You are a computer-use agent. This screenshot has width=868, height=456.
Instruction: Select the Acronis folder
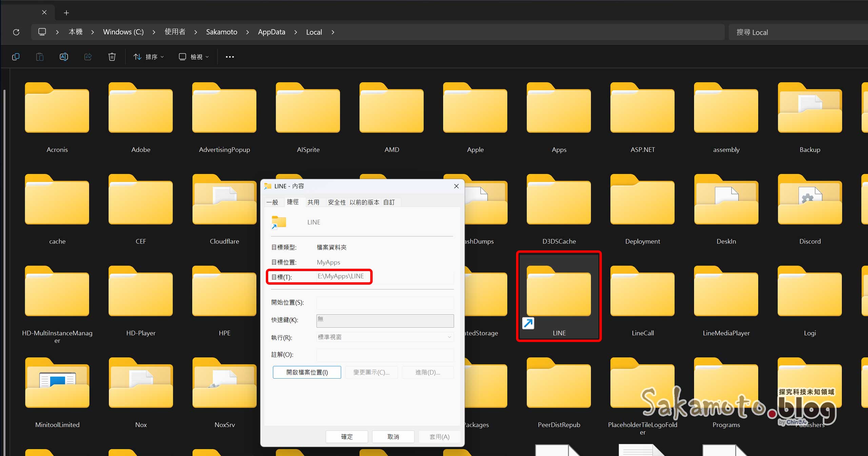[x=57, y=117]
